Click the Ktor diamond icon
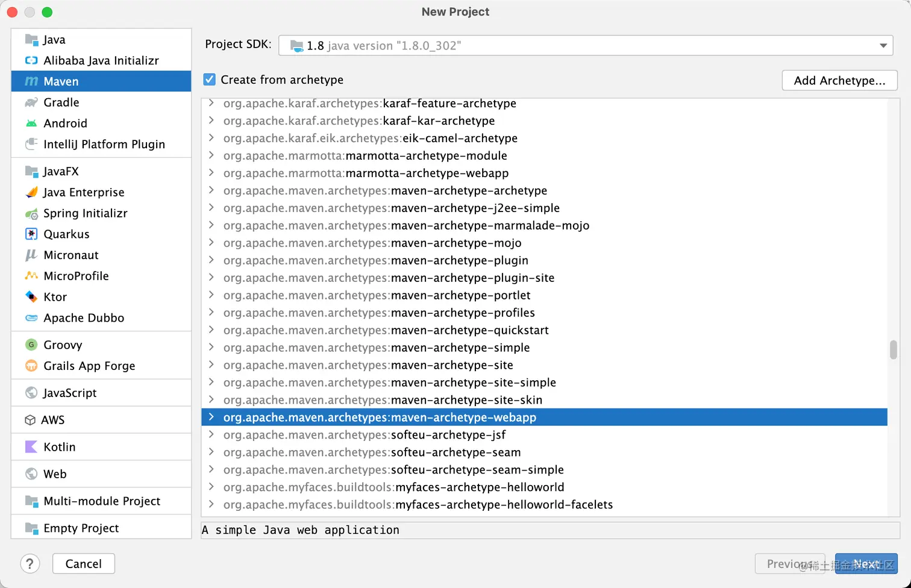Screen dimensions: 911x588 [31, 297]
